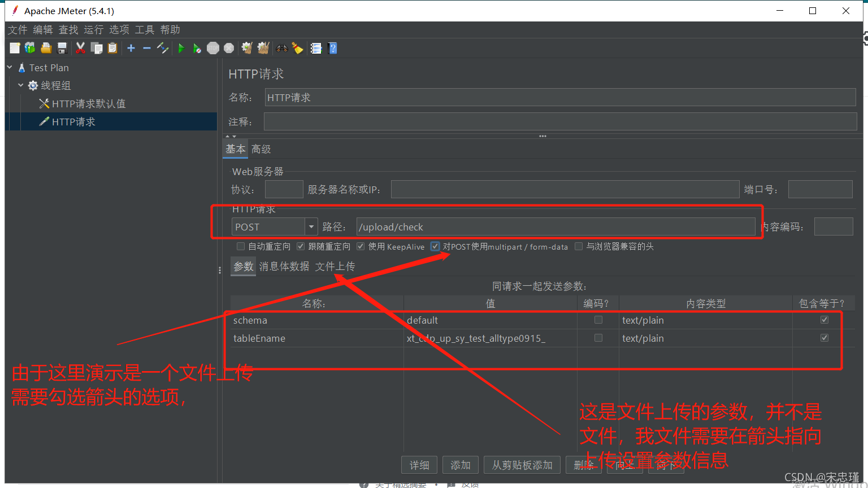The width and height of the screenshot is (868, 488).
Task: Click the 添加 button
Action: point(461,465)
